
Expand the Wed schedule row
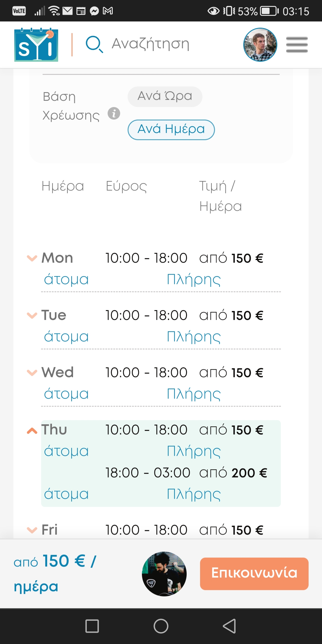(x=32, y=372)
